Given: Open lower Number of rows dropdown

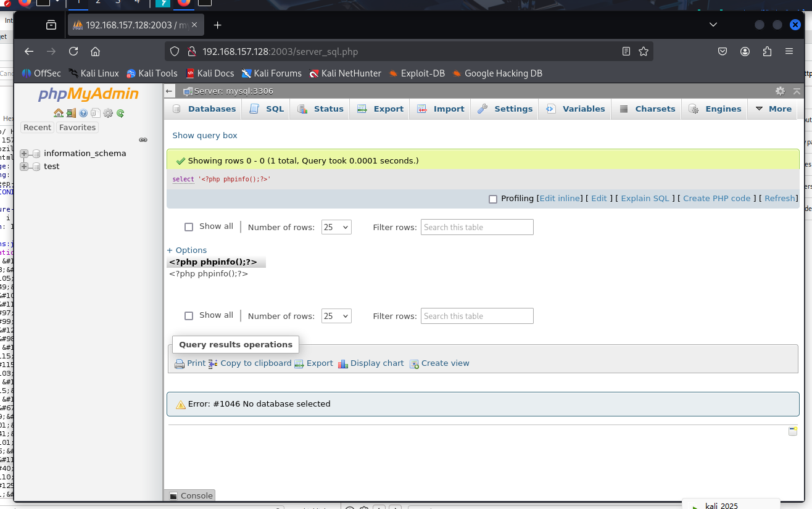Looking at the screenshot, I should click(336, 316).
